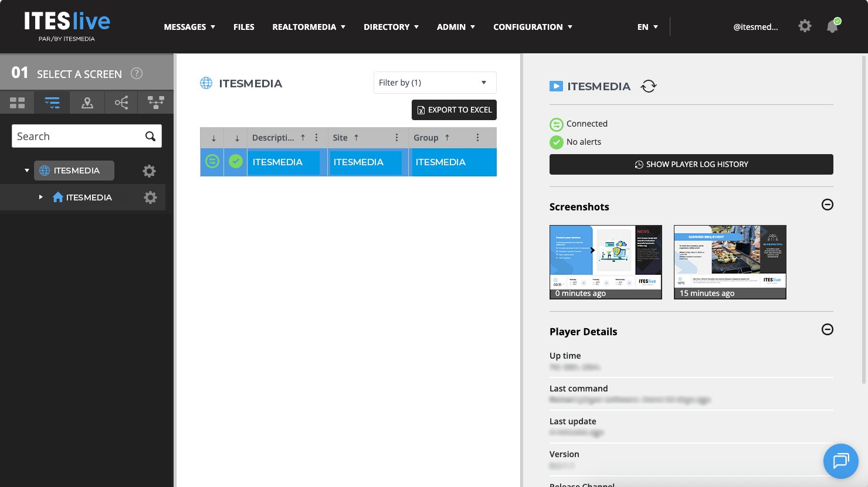The image size is (868, 487).
Task: Open the notifications bell
Action: pyautogui.click(x=832, y=26)
